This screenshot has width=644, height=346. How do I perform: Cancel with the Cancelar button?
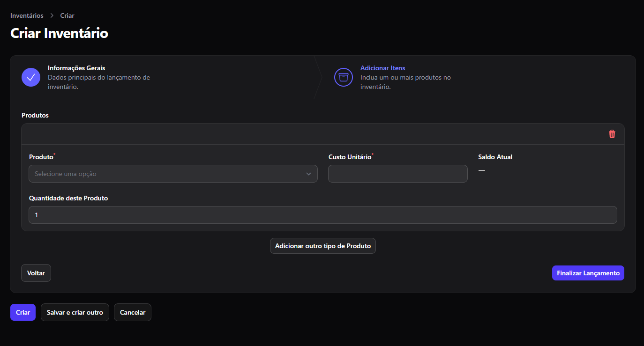[133, 312]
